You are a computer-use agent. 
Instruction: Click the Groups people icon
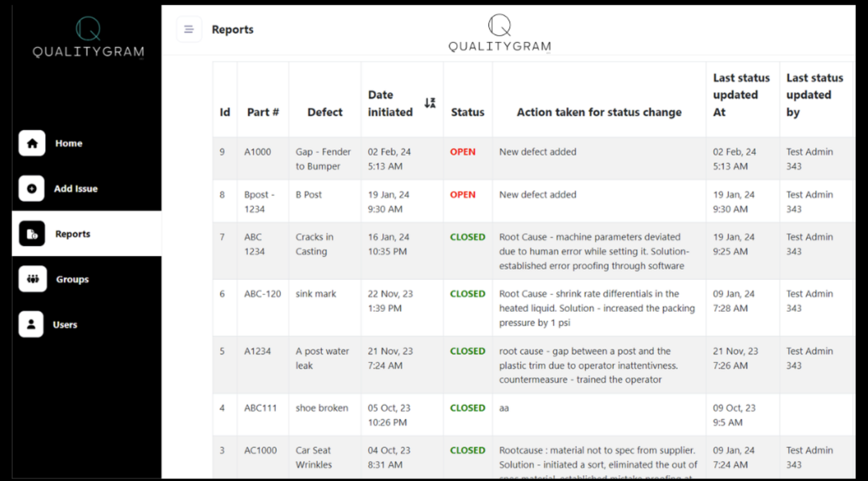click(32, 279)
